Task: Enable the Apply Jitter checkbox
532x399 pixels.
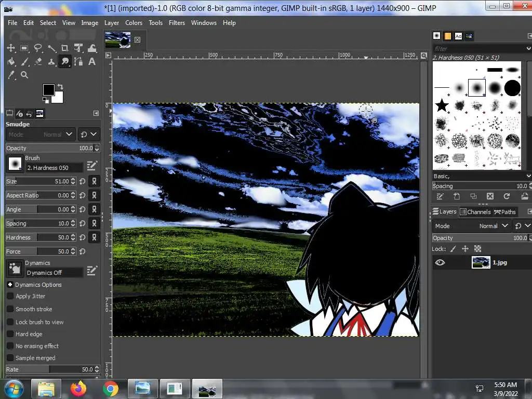Action: (x=10, y=296)
